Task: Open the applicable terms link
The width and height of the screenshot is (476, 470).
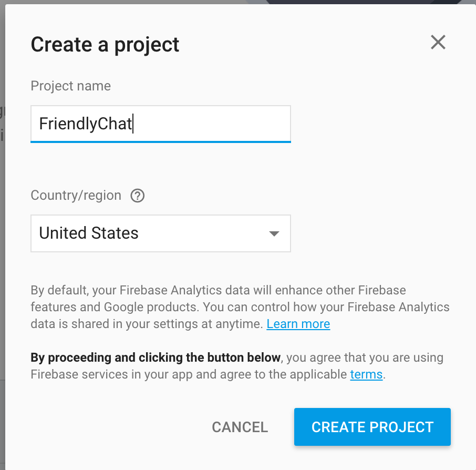Action: 366,375
